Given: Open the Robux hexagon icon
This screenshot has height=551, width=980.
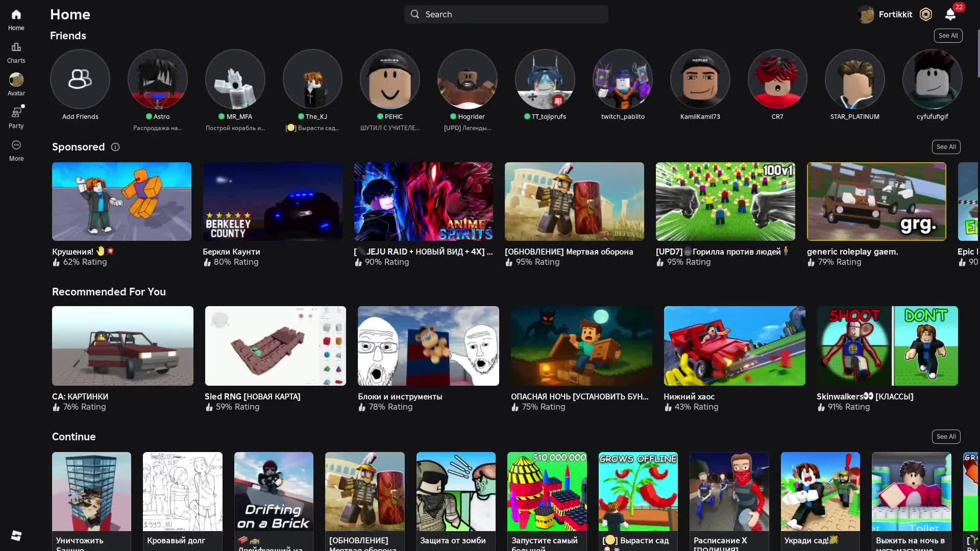Looking at the screenshot, I should pos(925,14).
